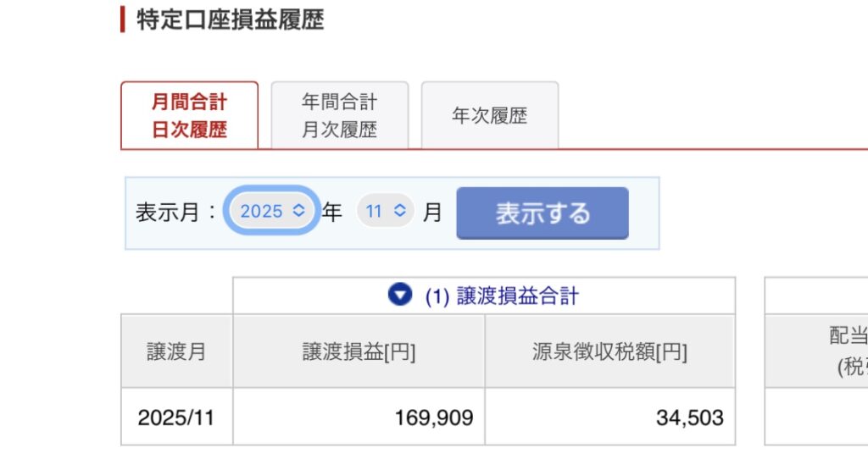Viewport: 868px width, 470px height.
Task: Click the 譲渡月 column header
Action: pos(176,351)
